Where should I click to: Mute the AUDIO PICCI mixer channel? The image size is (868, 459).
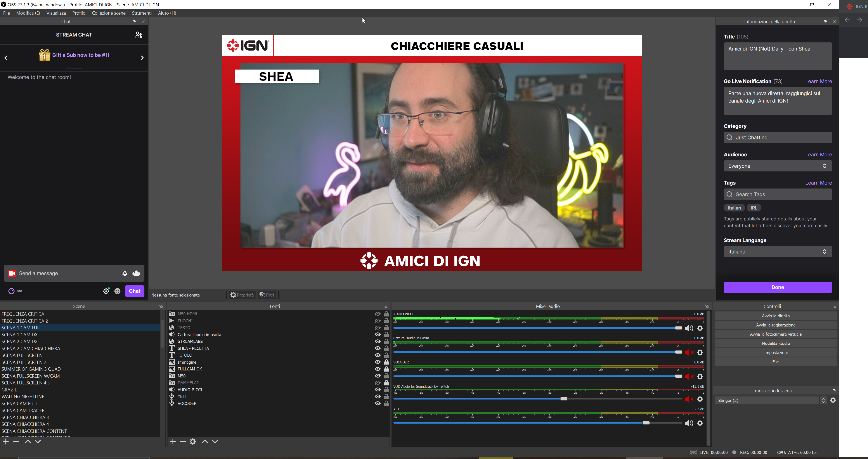tap(689, 328)
